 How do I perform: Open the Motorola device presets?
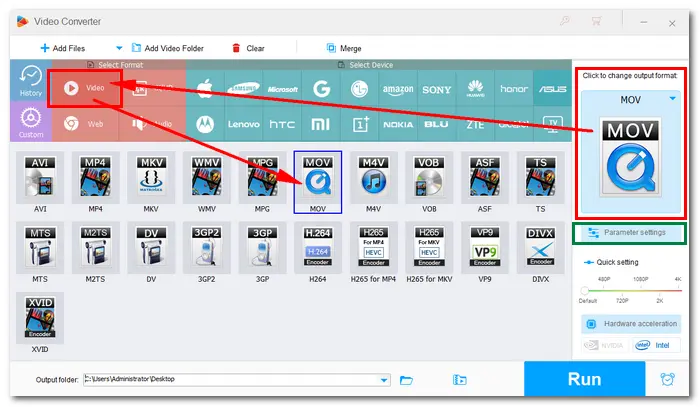click(x=205, y=124)
